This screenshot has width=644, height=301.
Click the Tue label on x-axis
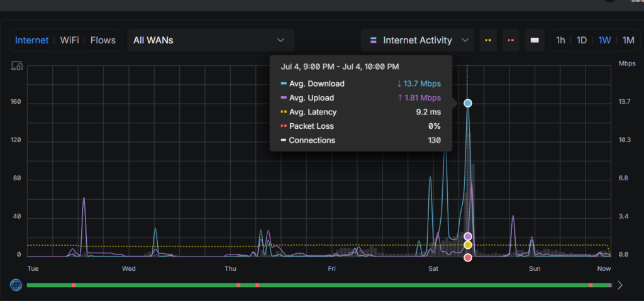[33, 268]
